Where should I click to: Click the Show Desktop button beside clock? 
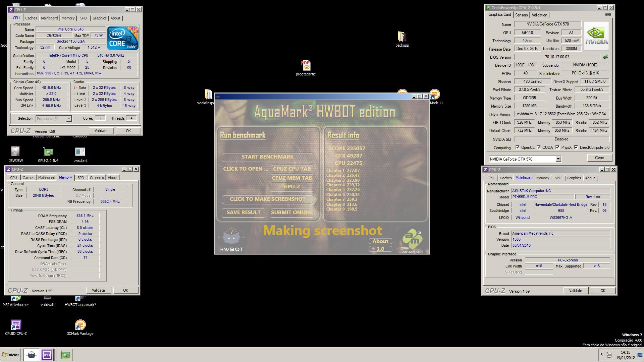point(640,355)
